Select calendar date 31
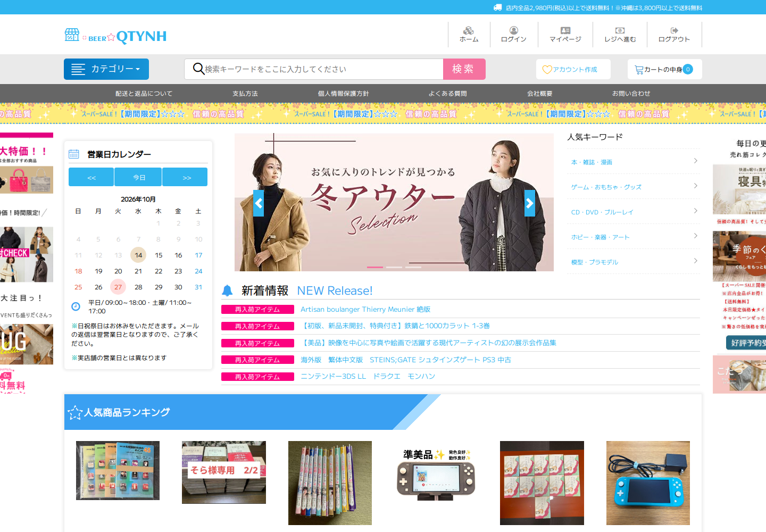The width and height of the screenshot is (766, 532). pyautogui.click(x=198, y=287)
